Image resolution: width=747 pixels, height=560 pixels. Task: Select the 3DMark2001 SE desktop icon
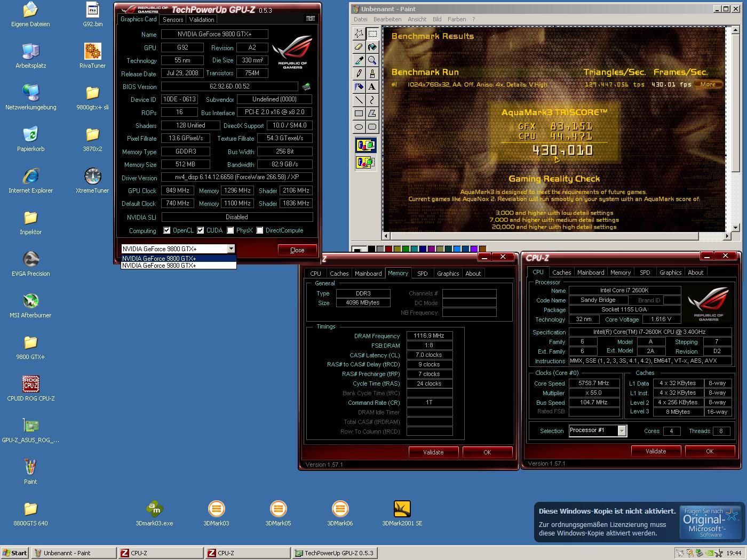[x=402, y=514]
